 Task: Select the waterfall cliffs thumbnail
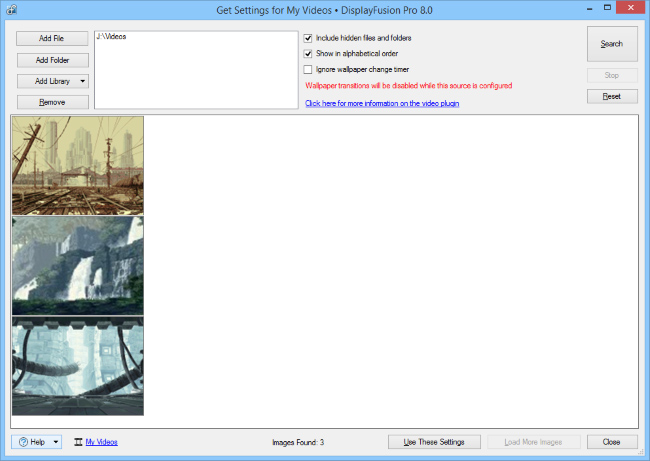(x=78, y=266)
